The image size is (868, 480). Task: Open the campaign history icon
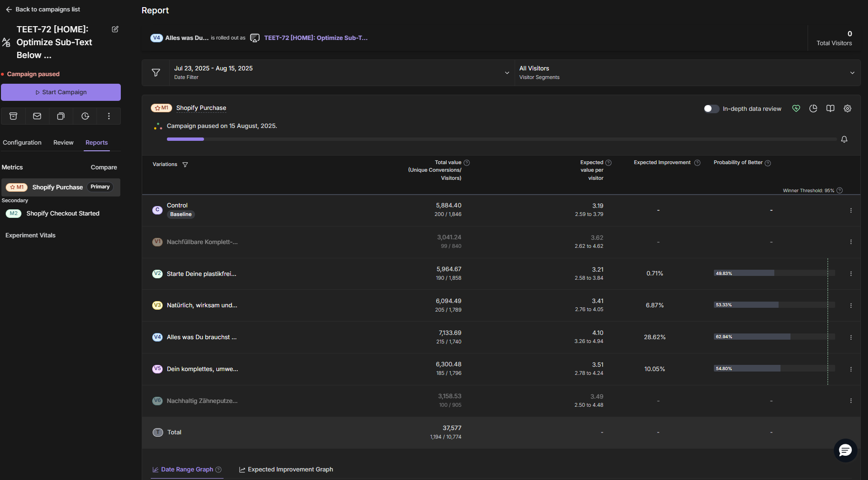(85, 116)
